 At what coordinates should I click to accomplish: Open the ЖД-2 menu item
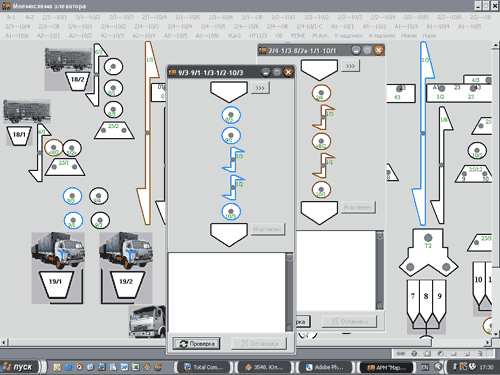[x=234, y=35]
